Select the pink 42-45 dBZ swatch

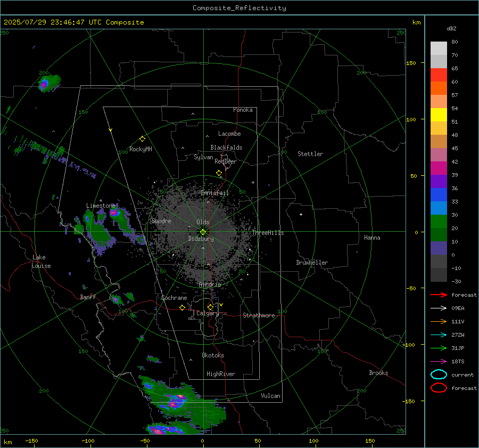tap(439, 155)
